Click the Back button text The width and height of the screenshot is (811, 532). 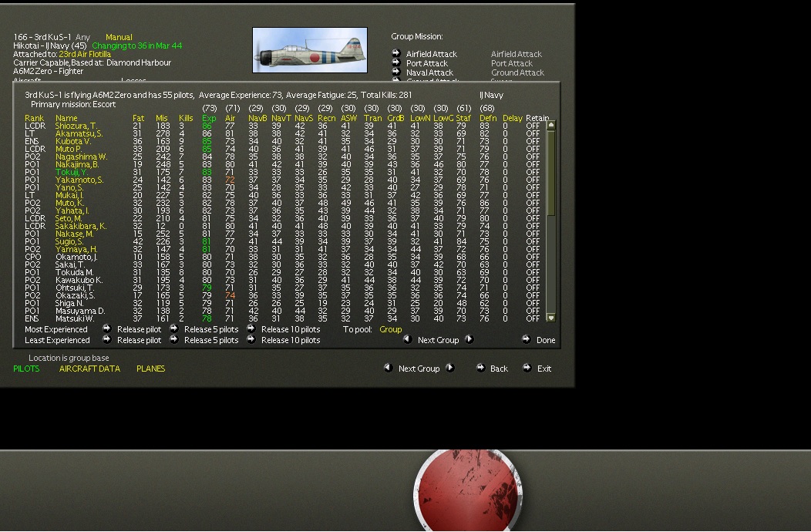pyautogui.click(x=499, y=369)
